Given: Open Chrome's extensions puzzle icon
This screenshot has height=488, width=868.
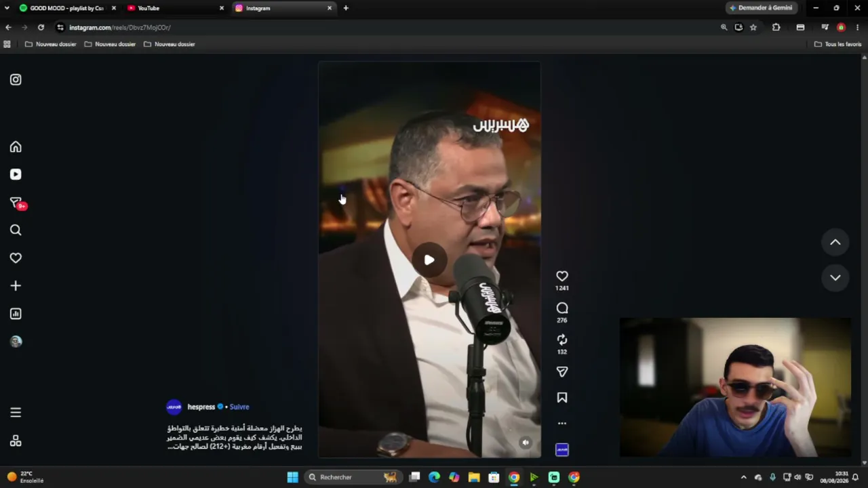Looking at the screenshot, I should click(x=776, y=27).
